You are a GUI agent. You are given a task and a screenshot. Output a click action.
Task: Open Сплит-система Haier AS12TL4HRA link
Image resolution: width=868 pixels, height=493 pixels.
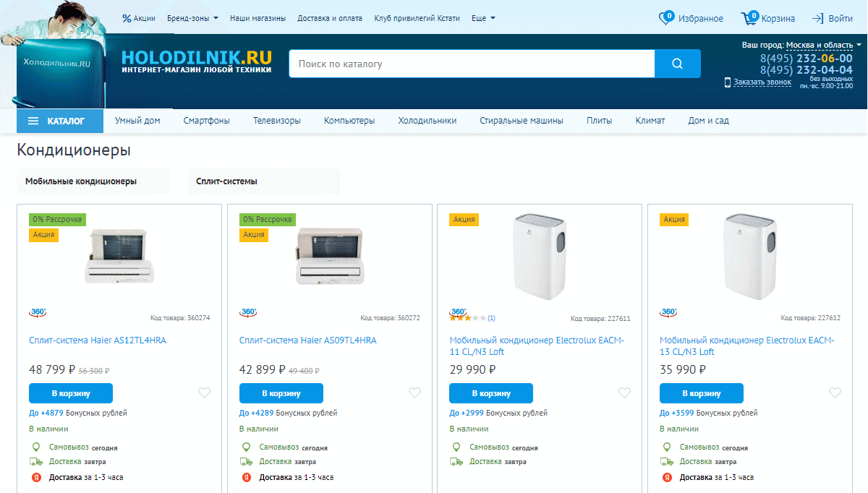(x=98, y=340)
